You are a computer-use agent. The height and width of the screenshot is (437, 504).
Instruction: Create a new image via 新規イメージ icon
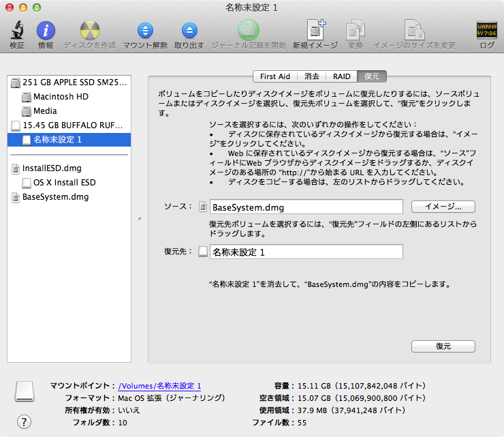[x=315, y=30]
